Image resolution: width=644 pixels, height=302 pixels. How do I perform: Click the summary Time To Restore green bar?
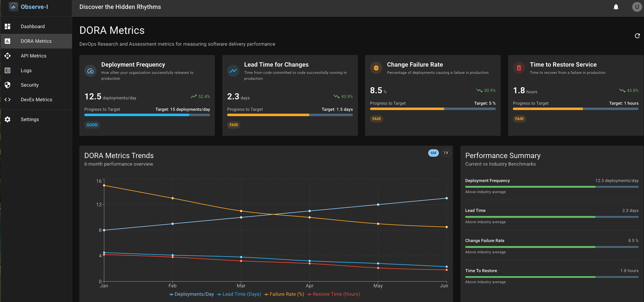click(552, 277)
